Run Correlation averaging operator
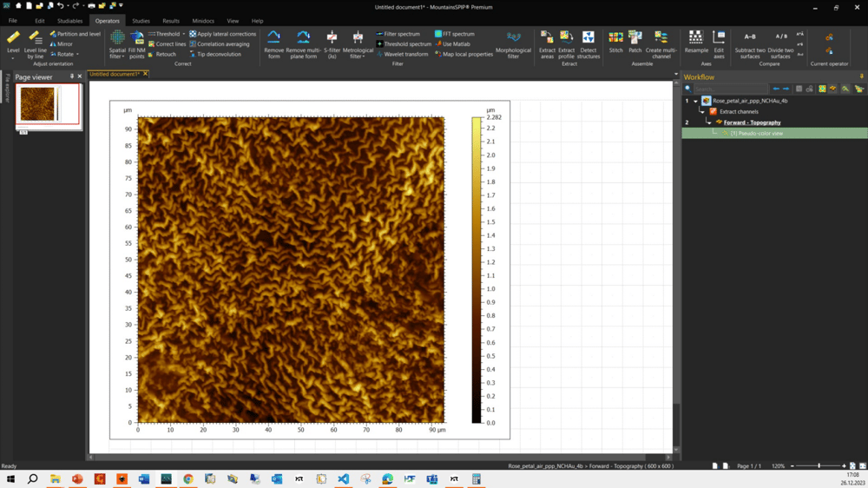Image resolution: width=868 pixels, height=488 pixels. pyautogui.click(x=220, y=43)
